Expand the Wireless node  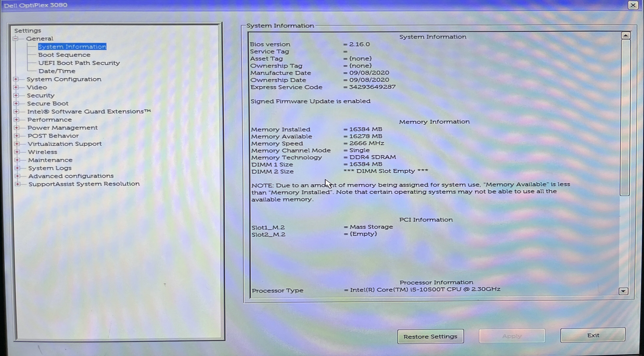click(17, 152)
